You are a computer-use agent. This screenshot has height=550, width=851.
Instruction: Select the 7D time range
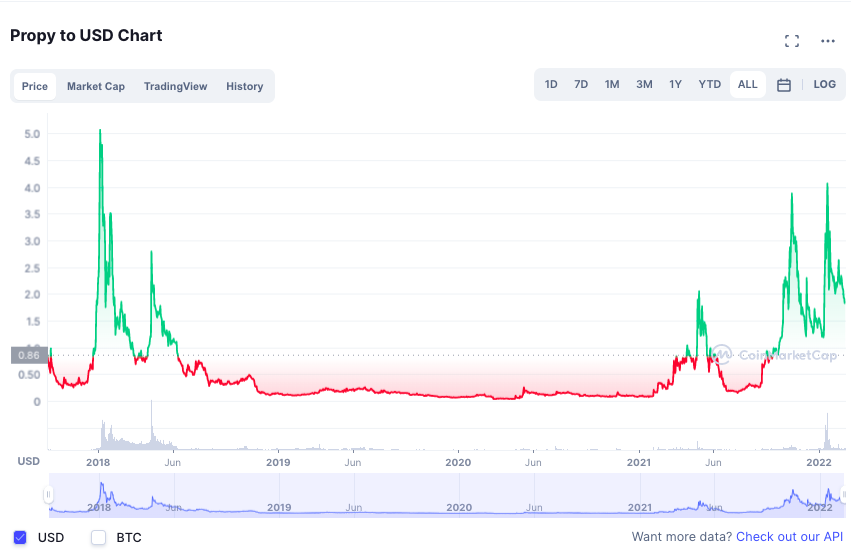(581, 84)
